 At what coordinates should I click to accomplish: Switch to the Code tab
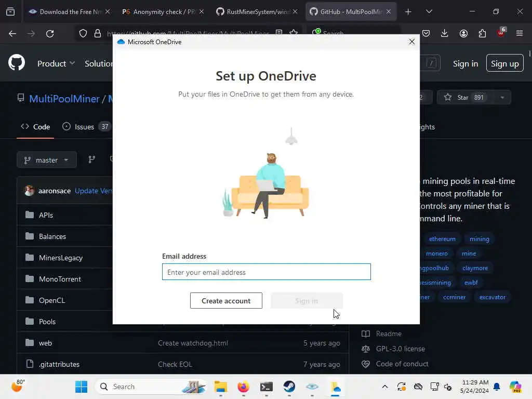pos(35,127)
